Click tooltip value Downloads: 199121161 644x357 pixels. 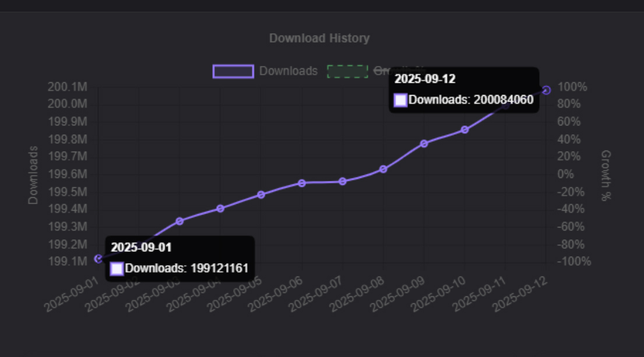(x=186, y=268)
